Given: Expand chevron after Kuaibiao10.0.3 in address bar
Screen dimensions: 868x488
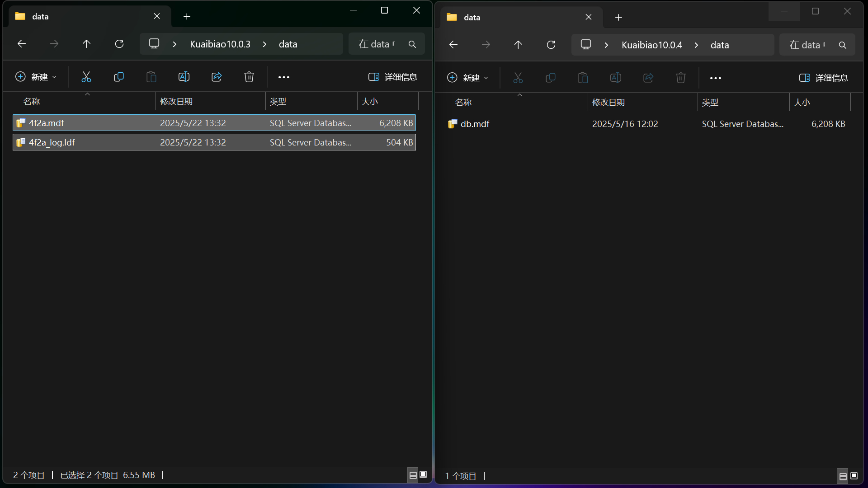Looking at the screenshot, I should pyautogui.click(x=264, y=44).
